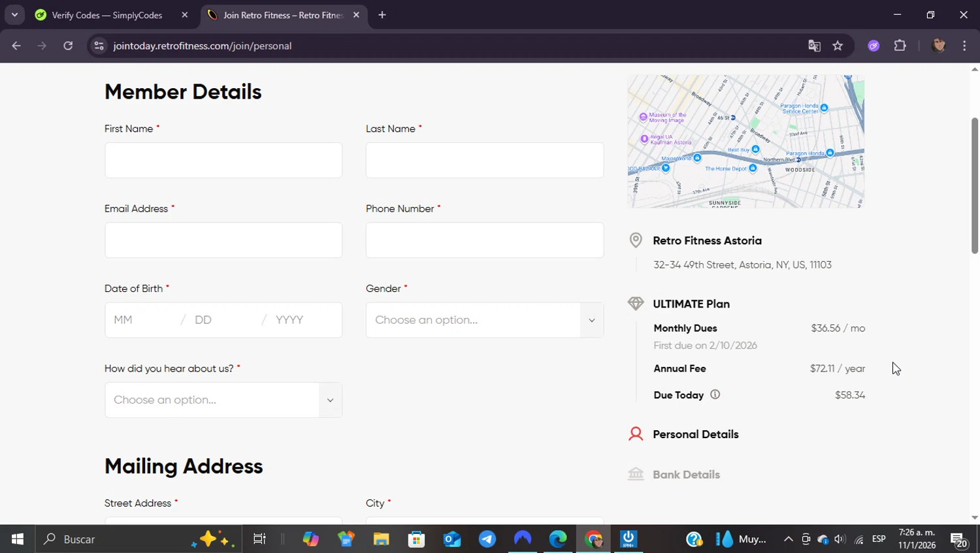The height and width of the screenshot is (553, 980).
Task: Open File Explorer from the taskbar
Action: pos(382,539)
